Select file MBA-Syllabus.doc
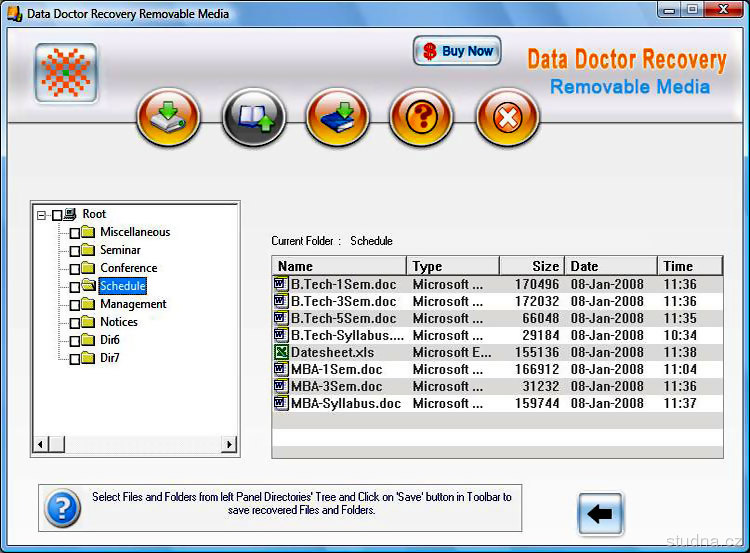 click(x=497, y=403)
